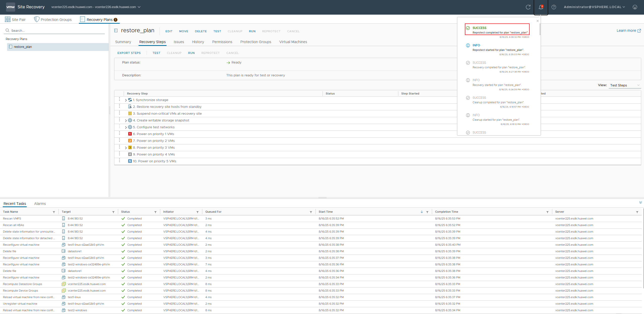Click DELETE for restore_plan
Image resolution: width=644 pixels, height=314 pixels.
pos(201,31)
